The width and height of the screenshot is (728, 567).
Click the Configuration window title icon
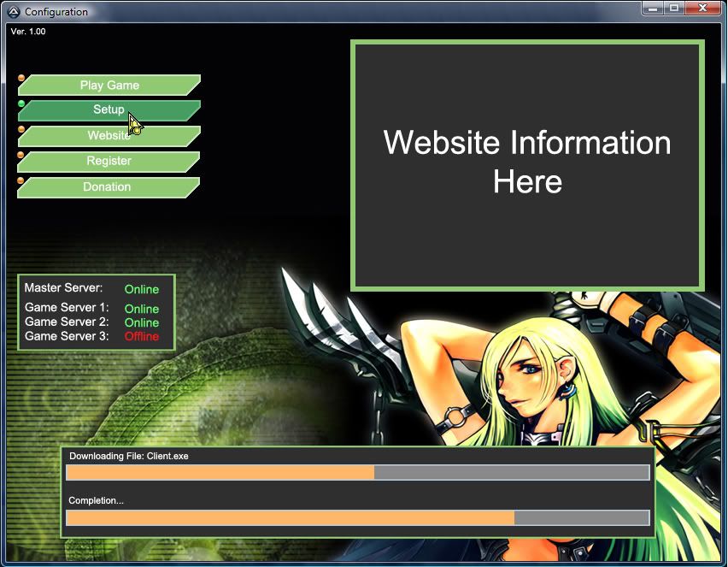[x=14, y=12]
